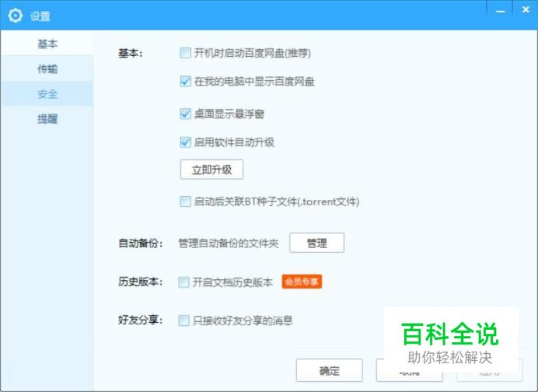Disable 启用软件自动升级 checkbox
The image size is (538, 392).
185,142
